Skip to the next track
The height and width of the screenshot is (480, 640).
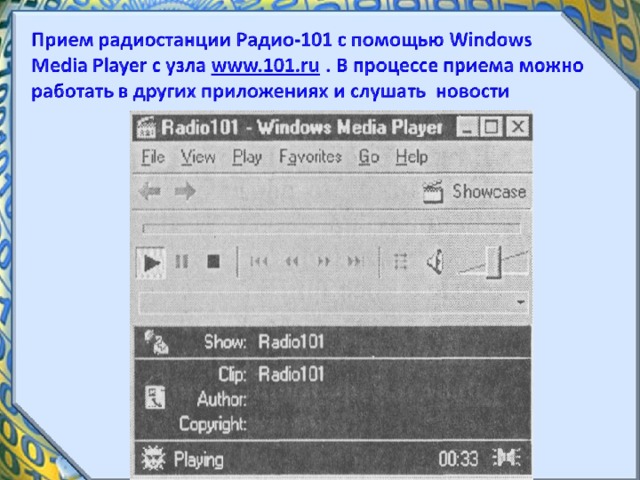pos(354,262)
